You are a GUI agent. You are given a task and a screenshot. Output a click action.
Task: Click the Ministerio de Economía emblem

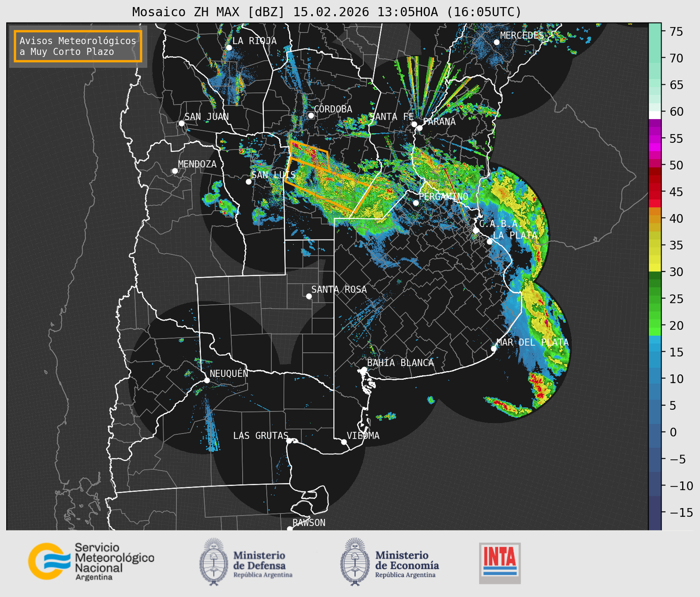coord(355,562)
